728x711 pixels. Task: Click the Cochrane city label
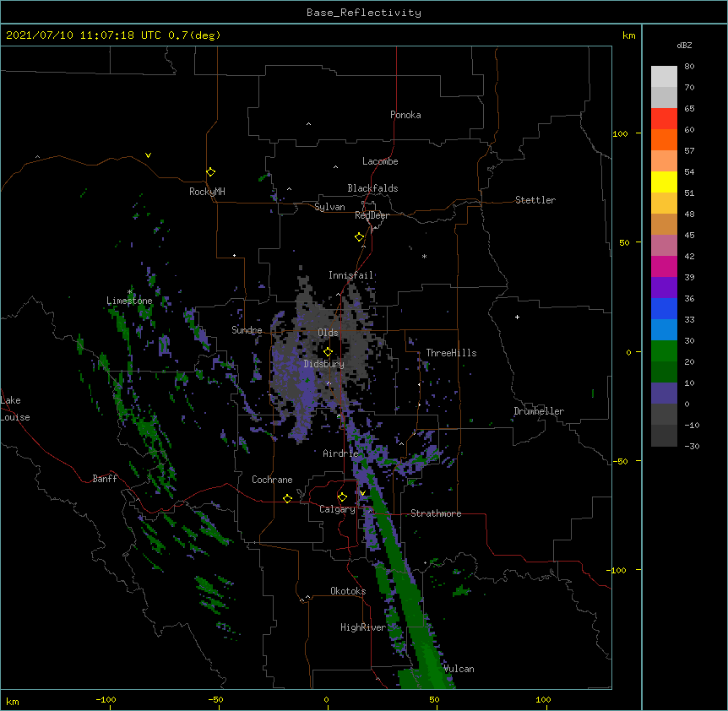[272, 480]
